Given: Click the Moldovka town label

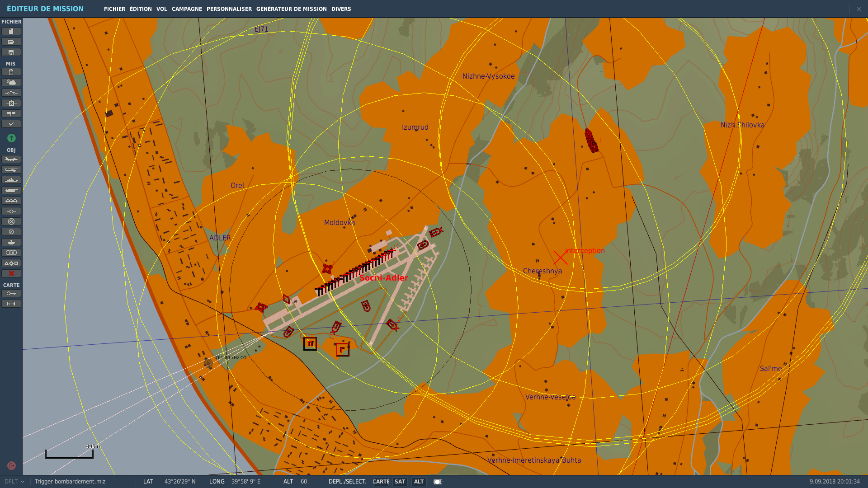Looking at the screenshot, I should tap(340, 222).
